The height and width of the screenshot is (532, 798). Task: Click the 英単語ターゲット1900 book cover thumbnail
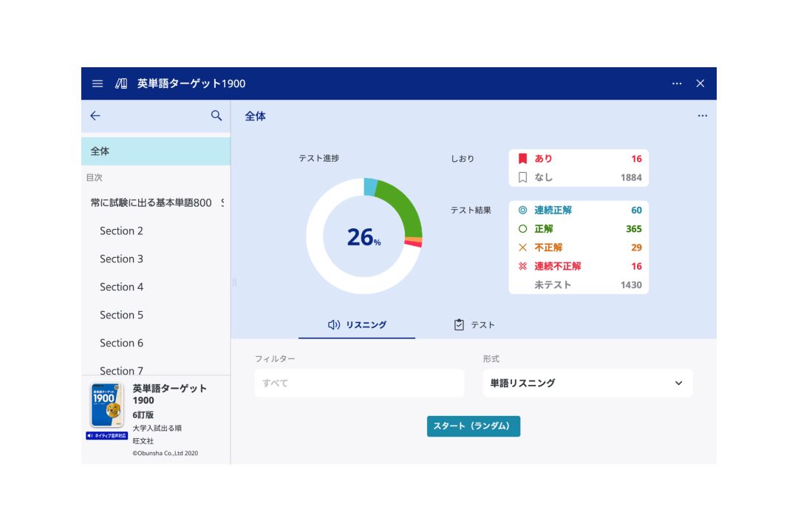(x=107, y=405)
